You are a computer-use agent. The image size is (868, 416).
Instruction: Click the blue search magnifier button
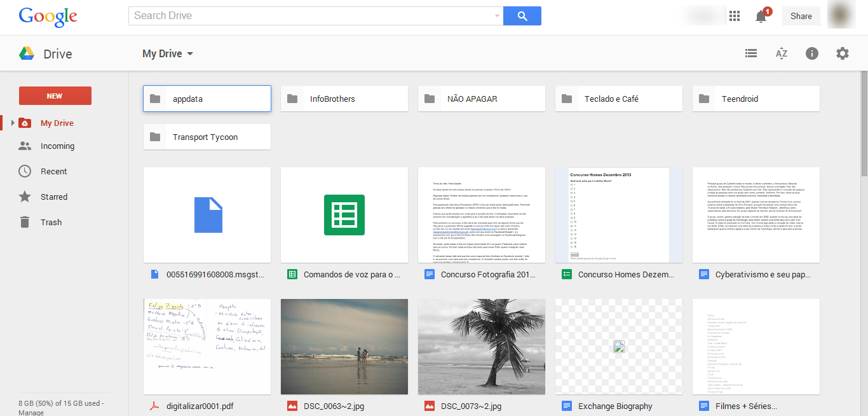click(x=522, y=16)
